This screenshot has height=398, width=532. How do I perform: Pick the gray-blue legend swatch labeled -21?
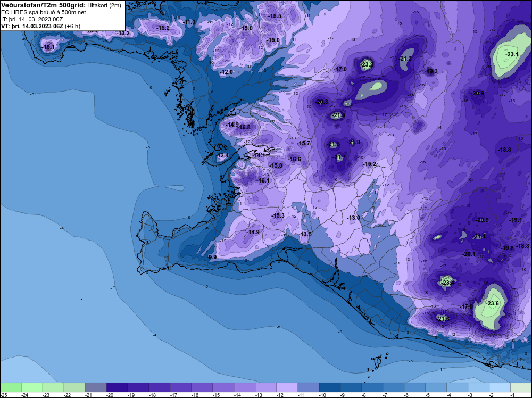point(96,387)
